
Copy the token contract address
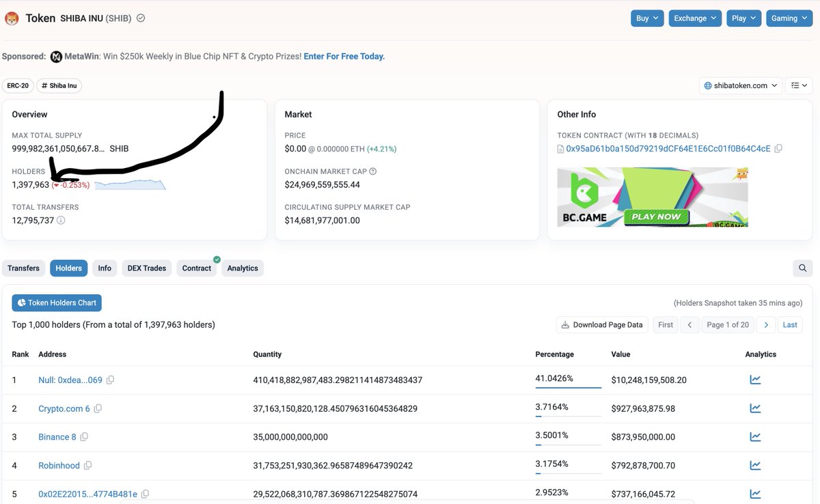click(778, 148)
